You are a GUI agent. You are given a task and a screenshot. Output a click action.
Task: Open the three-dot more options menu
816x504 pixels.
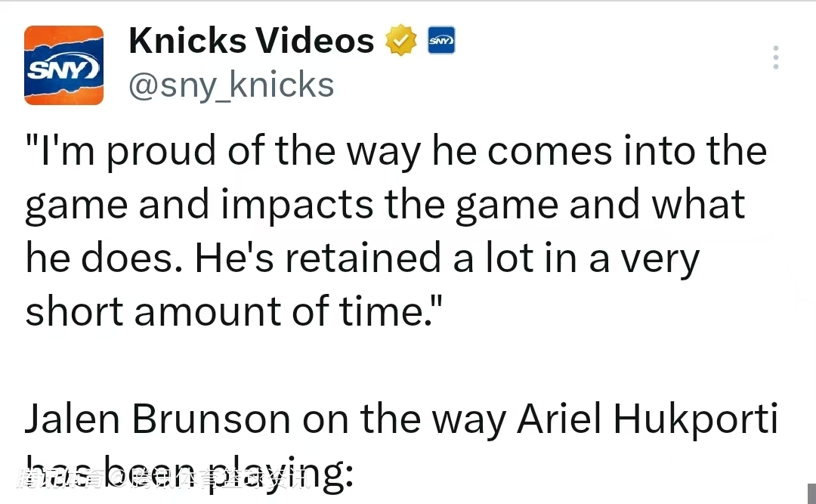coord(776,57)
